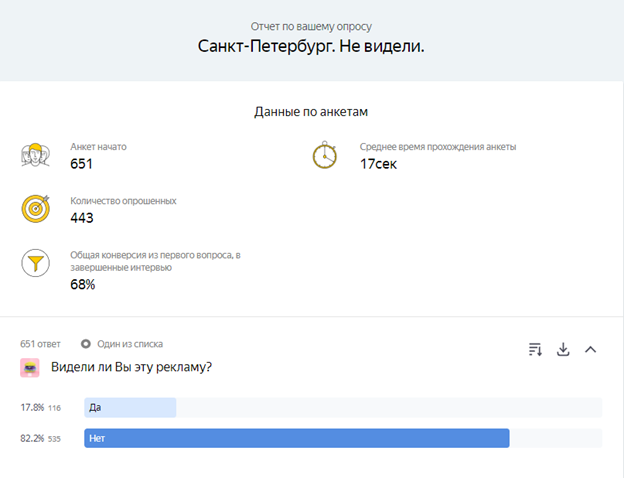The image size is (624, 478).
Task: Click the 651 value under Анкет начато
Action: coord(81,164)
